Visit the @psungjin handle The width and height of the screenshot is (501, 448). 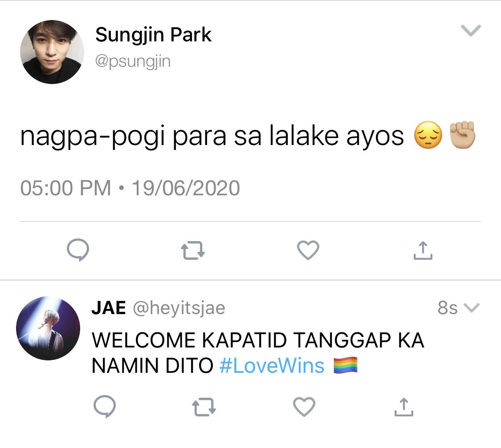pyautogui.click(x=133, y=61)
